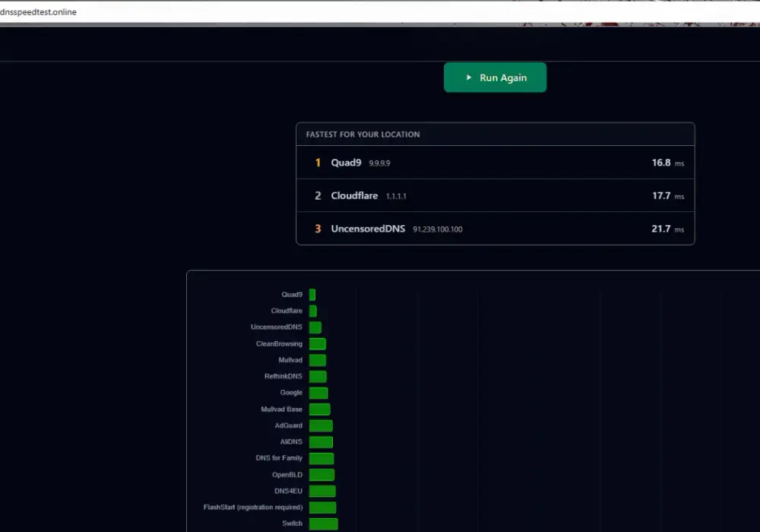This screenshot has height=532, width=760.
Task: Click the Quad9 chart axis label
Action: [292, 295]
